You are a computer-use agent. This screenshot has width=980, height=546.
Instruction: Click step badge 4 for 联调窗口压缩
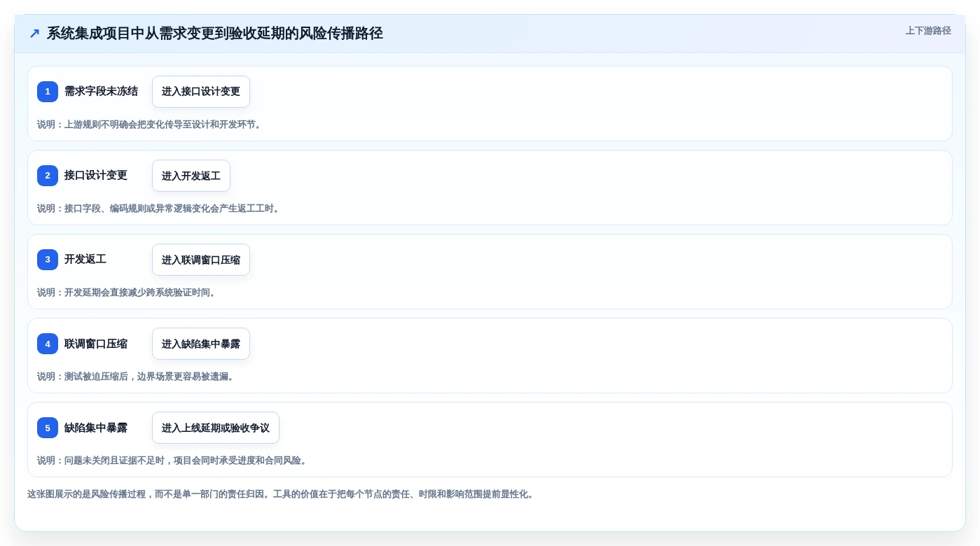point(48,344)
